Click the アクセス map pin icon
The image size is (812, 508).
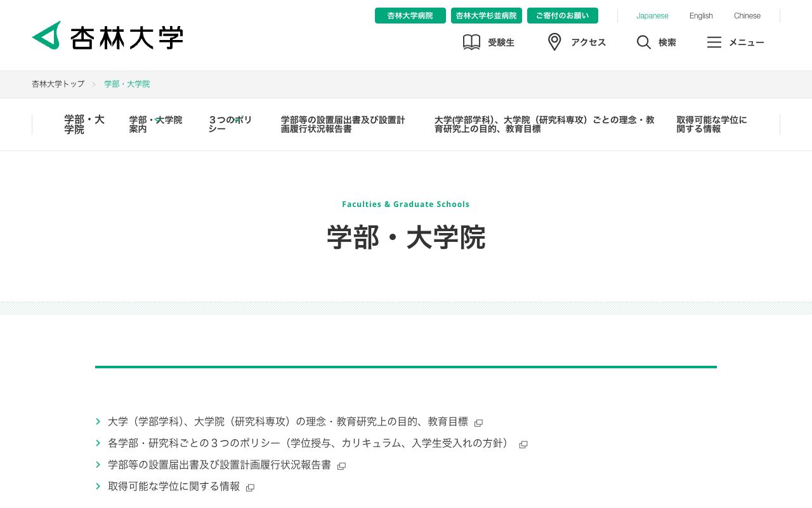click(x=554, y=43)
